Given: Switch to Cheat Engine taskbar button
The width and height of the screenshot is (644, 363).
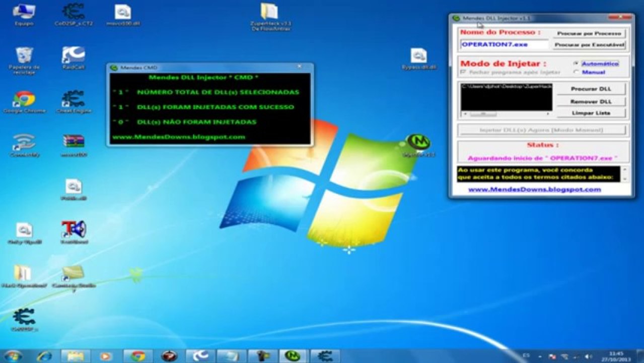Looking at the screenshot, I should 325,356.
